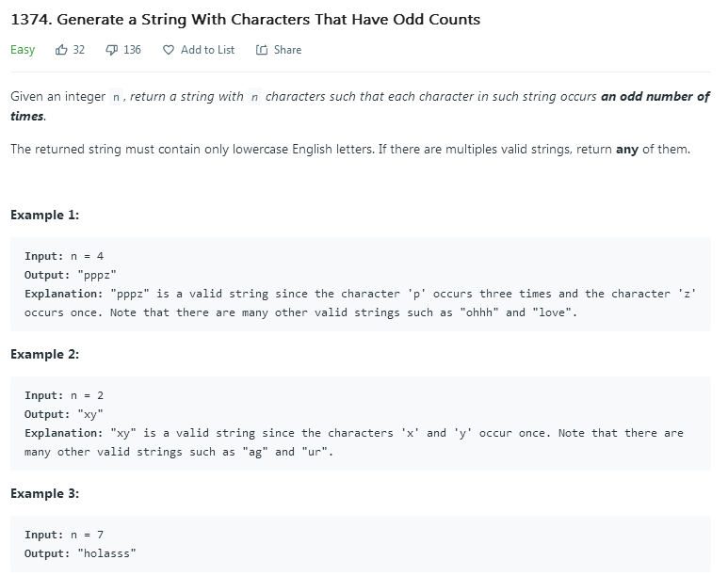Click the heart icon beside Add to List
The height and width of the screenshot is (576, 728).
pyautogui.click(x=168, y=50)
